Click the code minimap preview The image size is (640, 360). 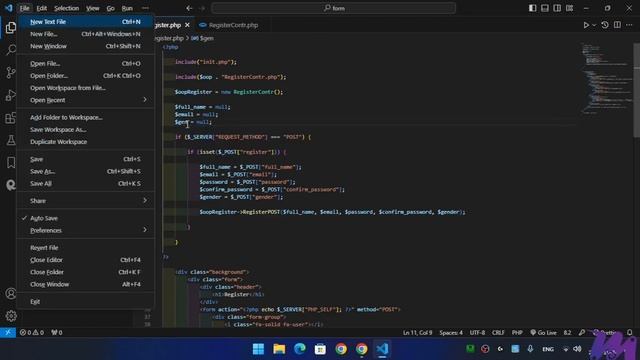click(606, 78)
